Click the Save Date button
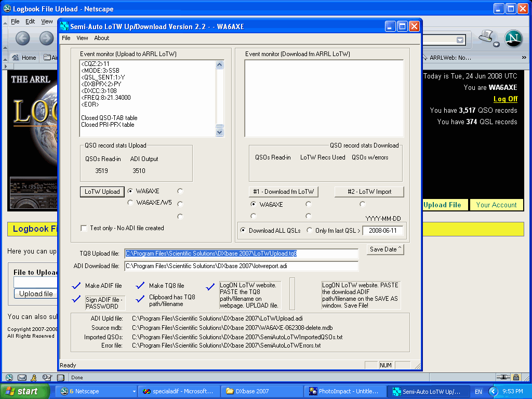Image resolution: width=532 pixels, height=399 pixels. (x=385, y=249)
